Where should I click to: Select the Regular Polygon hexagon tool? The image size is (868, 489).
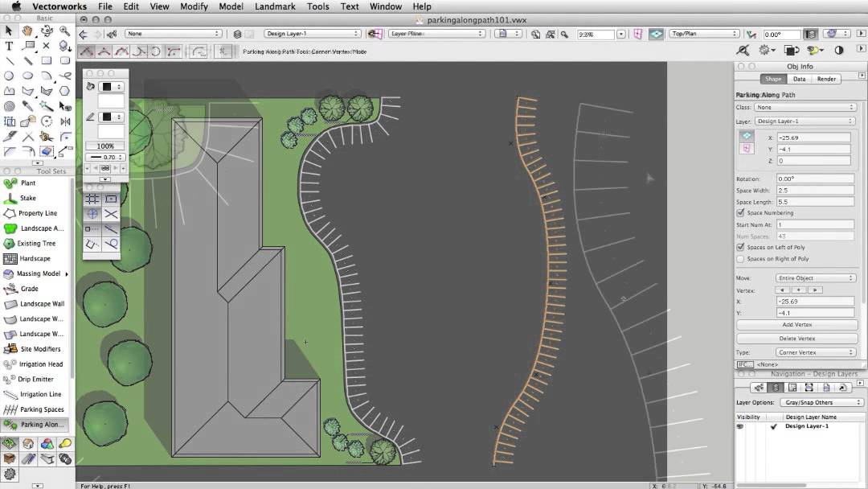(65, 91)
